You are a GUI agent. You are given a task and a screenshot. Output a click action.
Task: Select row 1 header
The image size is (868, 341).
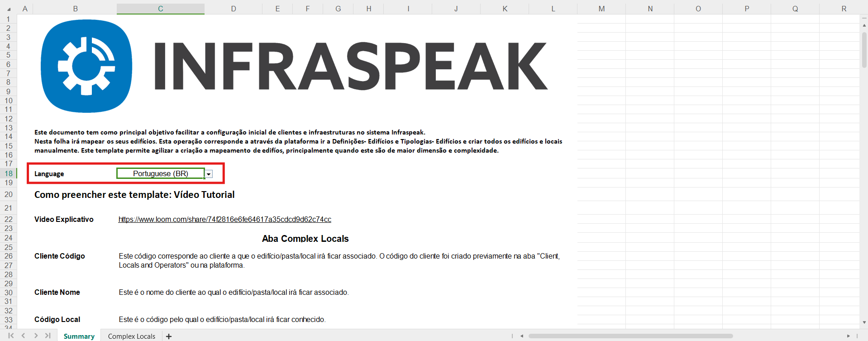coord(9,19)
